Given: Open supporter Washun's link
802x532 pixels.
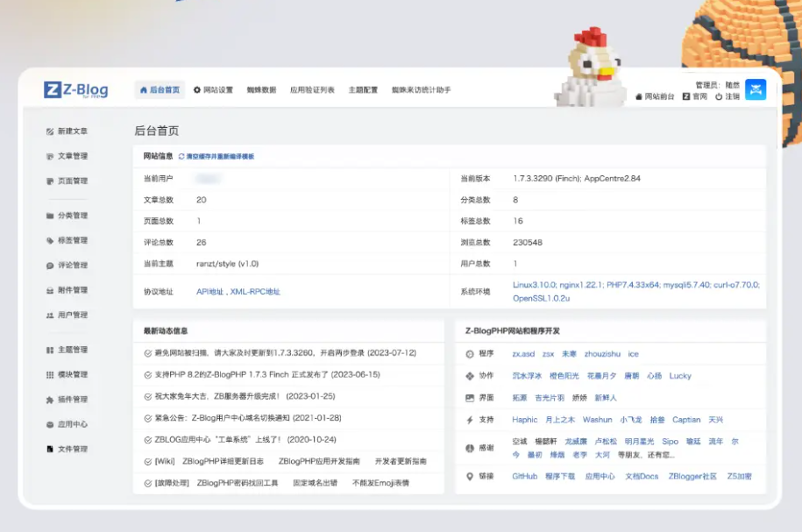Looking at the screenshot, I should (598, 420).
